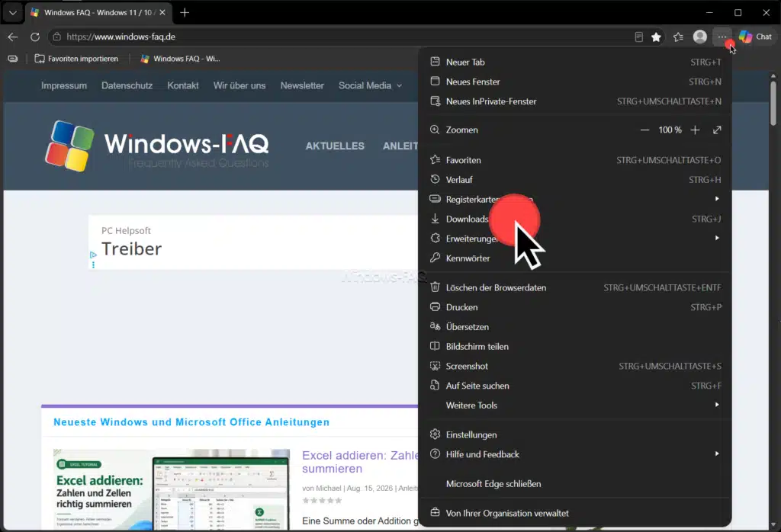Viewport: 781px width, 532px height.
Task: Open the tab groups icon in favorites bar
Action: (13, 59)
